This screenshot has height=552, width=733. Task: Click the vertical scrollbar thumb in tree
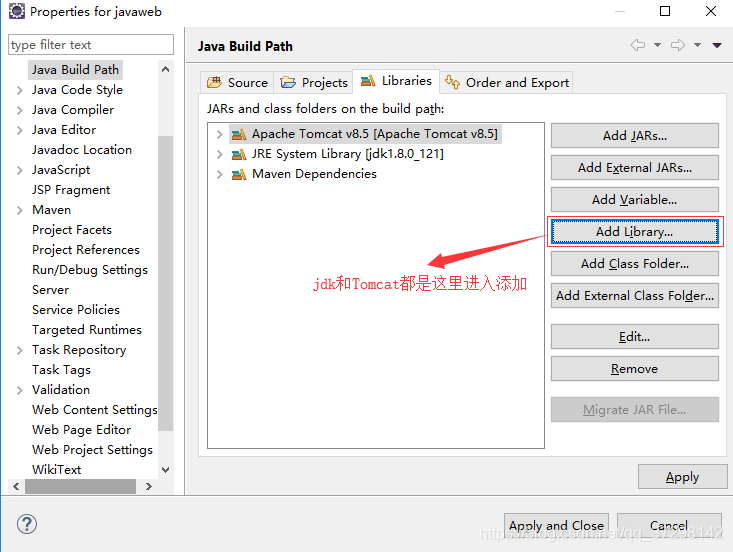(x=165, y=283)
